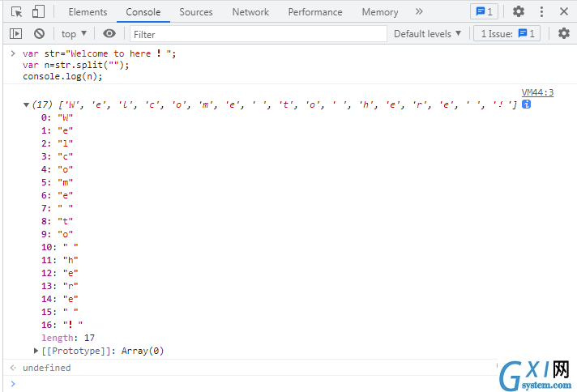Click the 1 Issue button
This screenshot has height=392, width=577.
point(507,34)
